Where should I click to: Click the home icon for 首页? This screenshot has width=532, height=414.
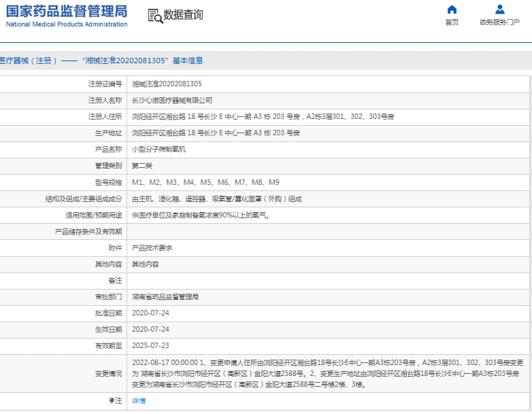click(452, 10)
